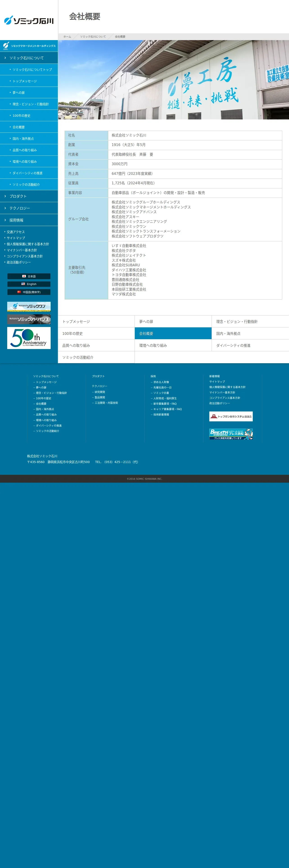Click the US flag icon for English
This screenshot has width=289, height=868.
click(x=23, y=284)
